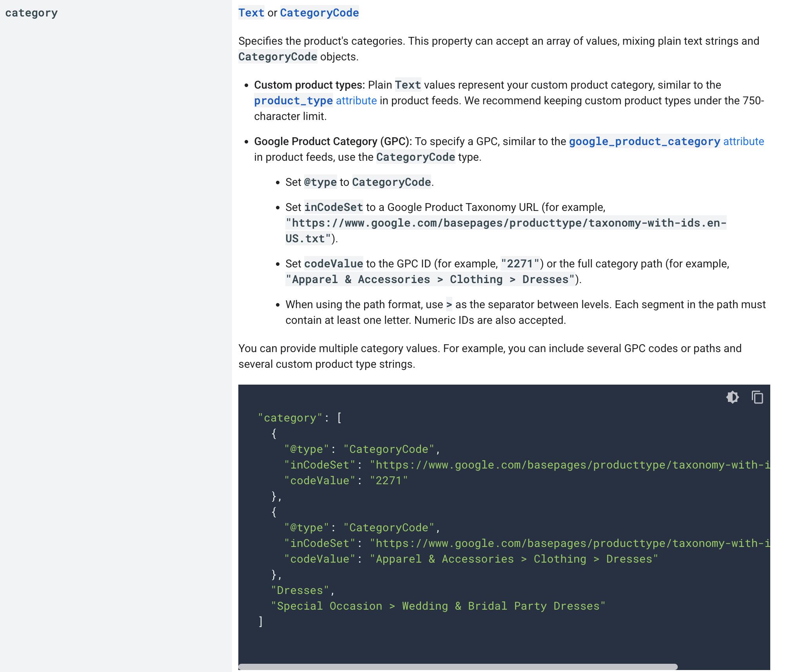This screenshot has height=672, width=802.
Task: Open the google_product_category attribute link
Action: point(666,142)
